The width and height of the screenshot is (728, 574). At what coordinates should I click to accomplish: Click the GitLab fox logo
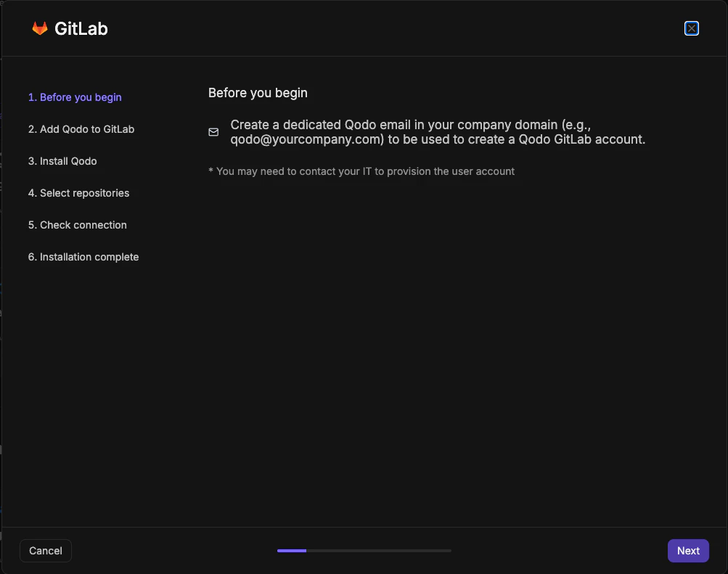point(40,28)
